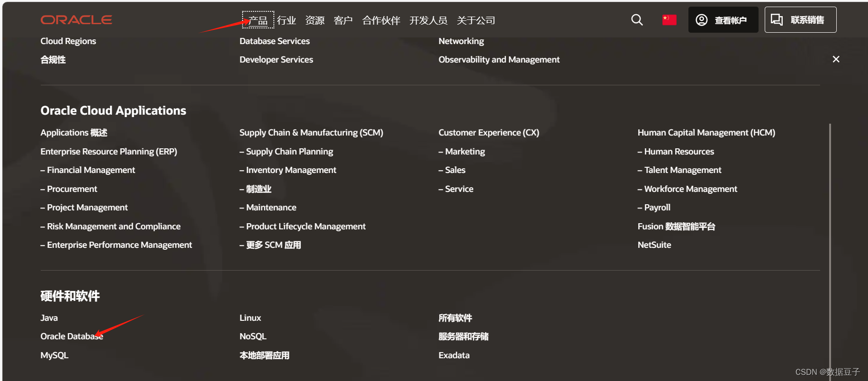Open Fusion 数据智能平台 link

(x=677, y=227)
